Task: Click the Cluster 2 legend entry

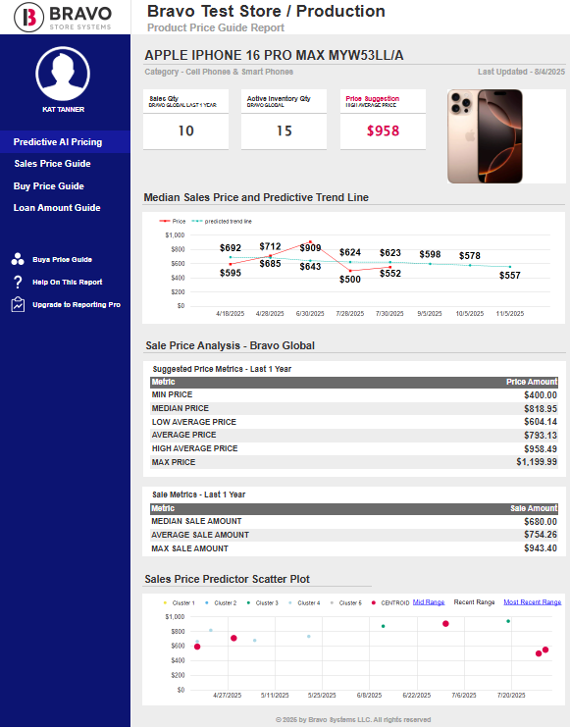Action: click(221, 602)
